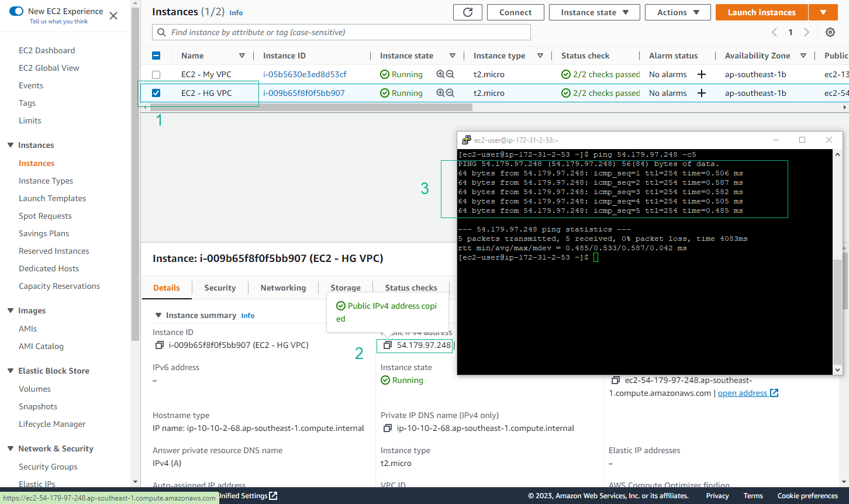
Task: Open Volumes in sidebar
Action: point(34,389)
